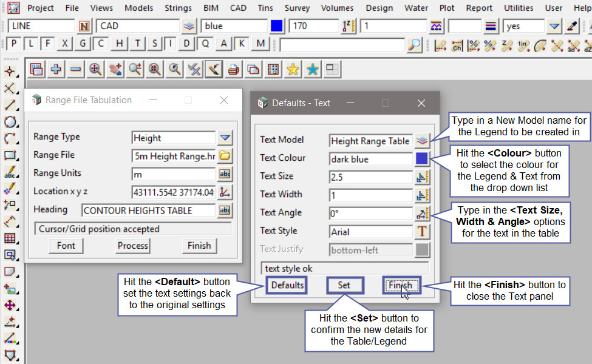Click the Process button
Screen dimensions: 592x364
133,246
